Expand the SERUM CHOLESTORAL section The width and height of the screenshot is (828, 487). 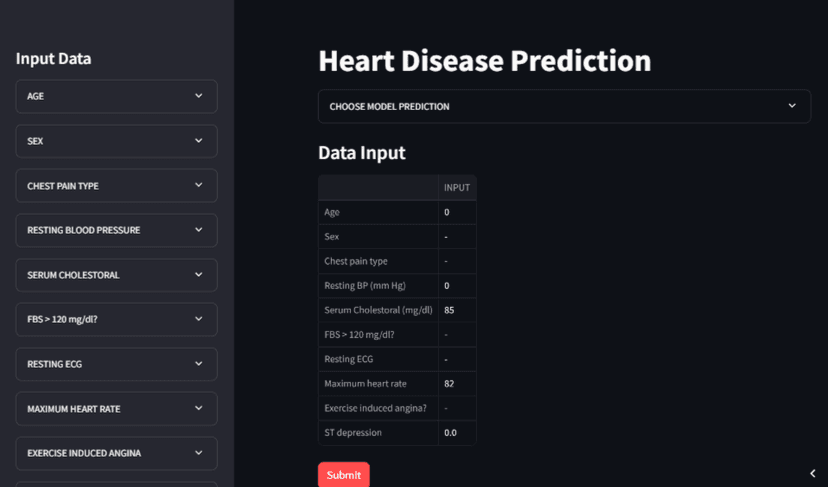pos(116,275)
